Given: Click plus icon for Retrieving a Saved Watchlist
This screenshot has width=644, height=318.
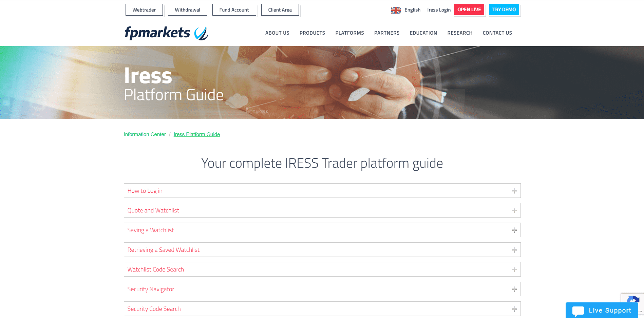Looking at the screenshot, I should coord(514,250).
